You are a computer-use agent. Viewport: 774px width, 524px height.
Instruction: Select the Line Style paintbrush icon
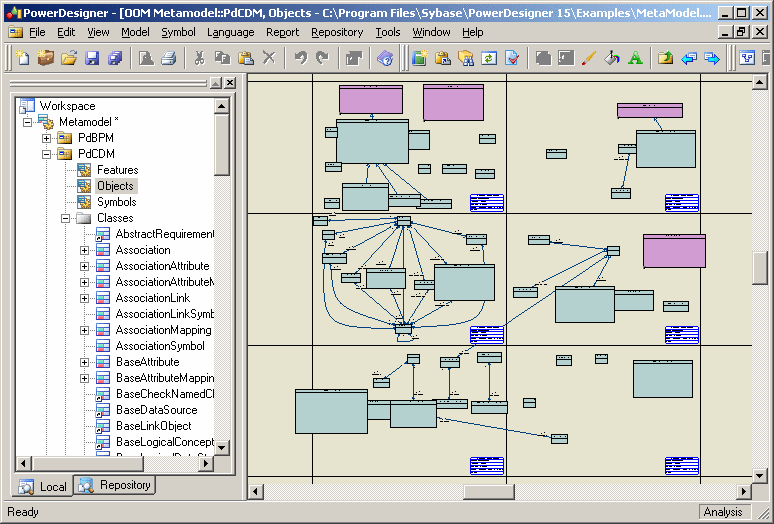(589, 58)
